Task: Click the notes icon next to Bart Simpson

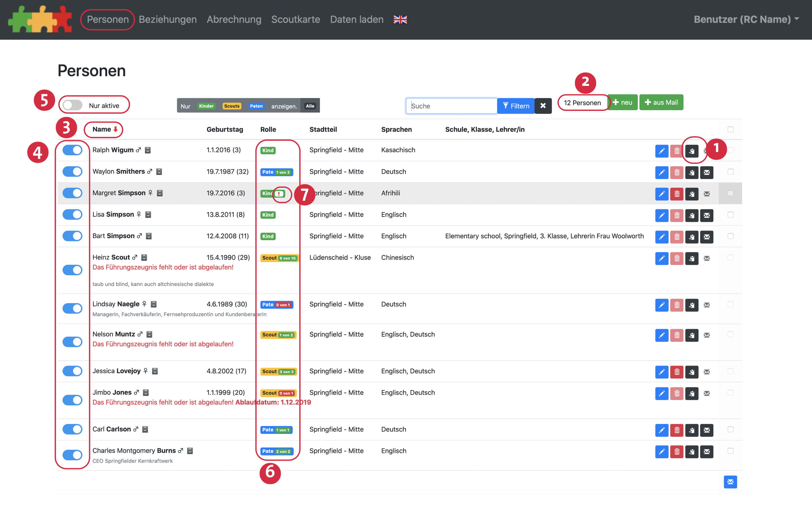Action: 149,236
